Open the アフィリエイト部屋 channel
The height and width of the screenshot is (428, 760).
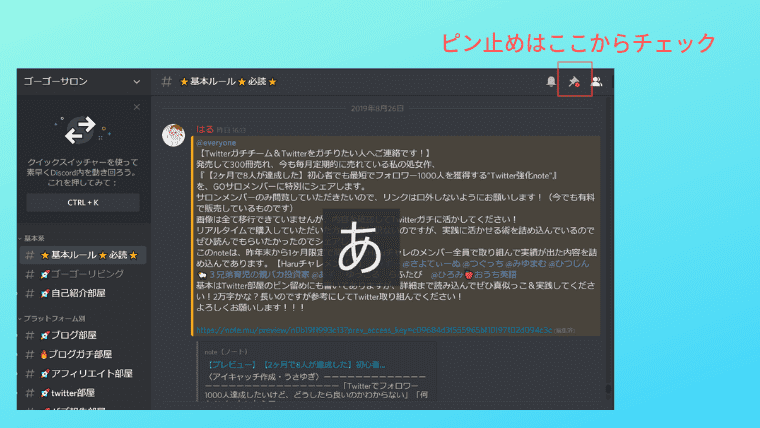[83, 373]
